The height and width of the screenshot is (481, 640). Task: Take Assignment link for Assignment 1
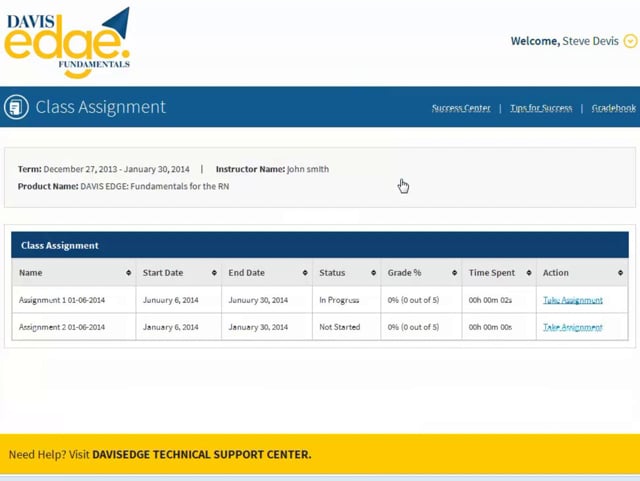573,300
